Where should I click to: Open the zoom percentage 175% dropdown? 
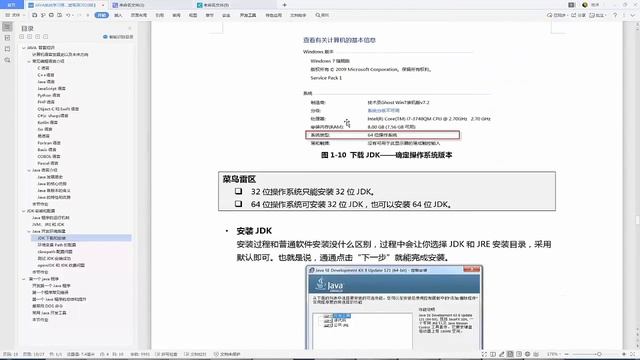point(554,354)
